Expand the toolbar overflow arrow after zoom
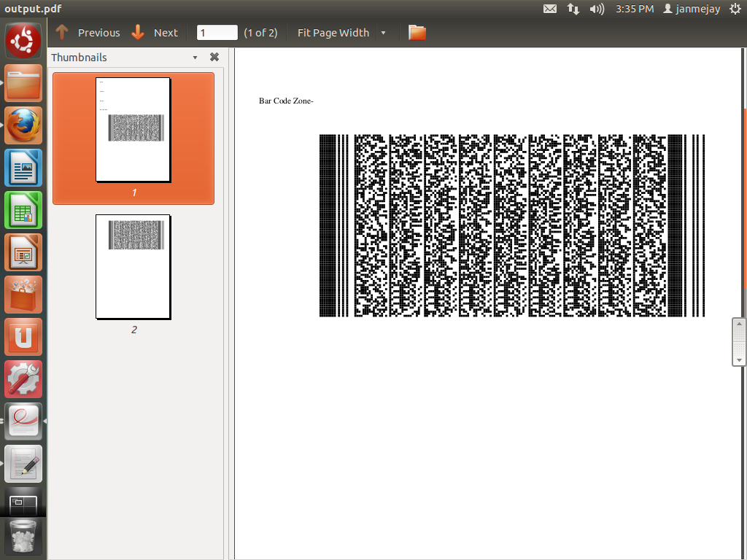This screenshot has width=747, height=560. (x=384, y=33)
